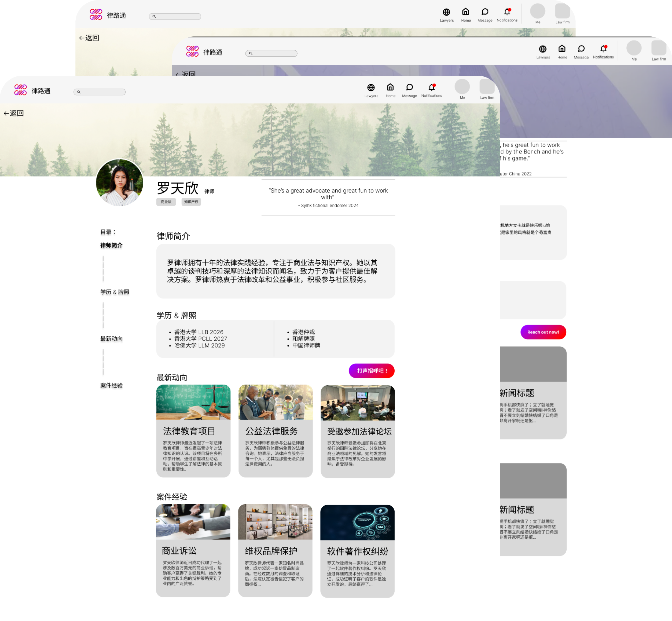Image resolution: width=672 pixels, height=621 pixels.
Task: Select 律师简介 in the 目录 sidebar
Action: (x=111, y=245)
